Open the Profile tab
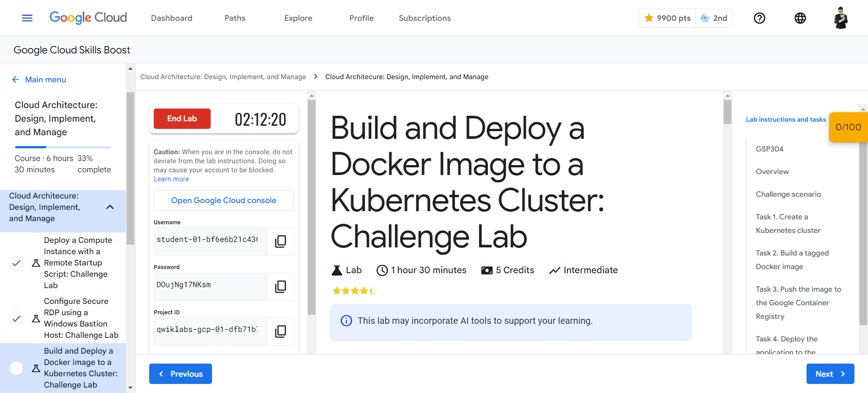The image size is (868, 393). click(362, 18)
